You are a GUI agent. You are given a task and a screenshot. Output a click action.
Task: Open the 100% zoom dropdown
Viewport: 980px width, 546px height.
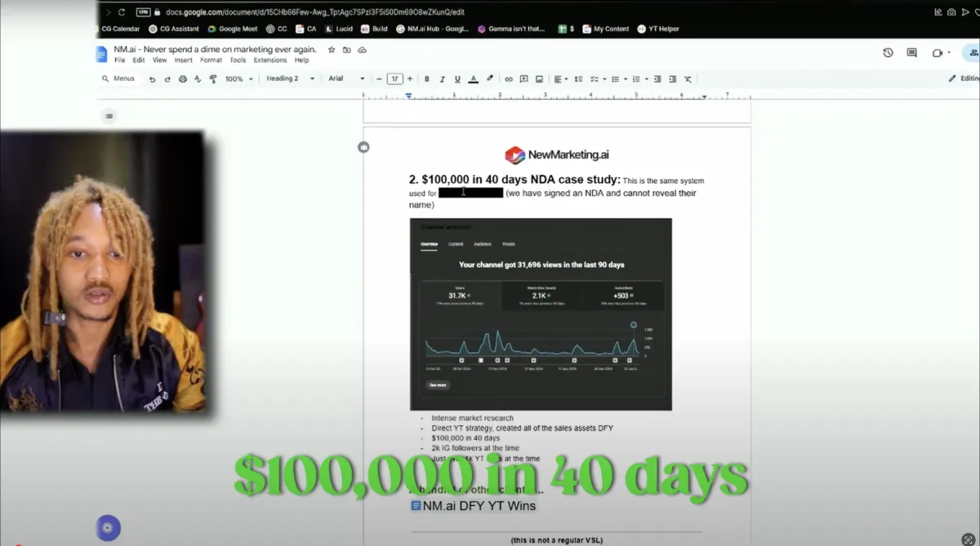pos(238,79)
